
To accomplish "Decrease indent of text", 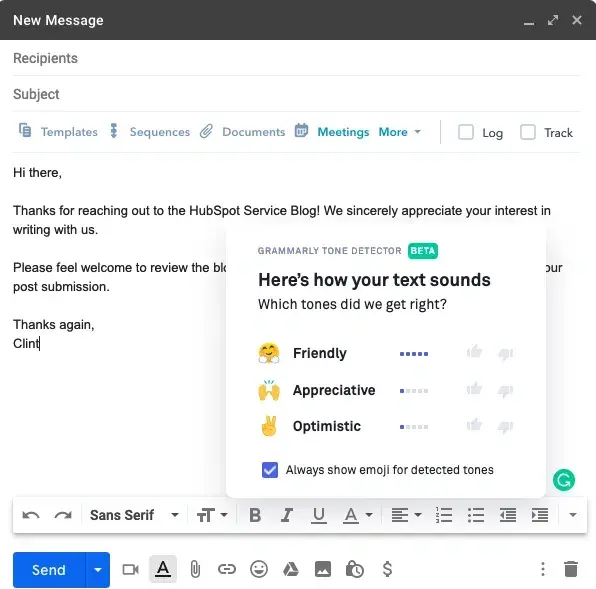I will click(x=507, y=515).
